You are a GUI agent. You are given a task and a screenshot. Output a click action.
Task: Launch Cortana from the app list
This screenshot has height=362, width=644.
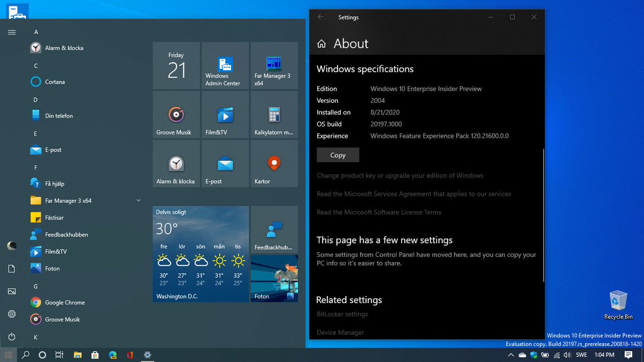pyautogui.click(x=86, y=82)
